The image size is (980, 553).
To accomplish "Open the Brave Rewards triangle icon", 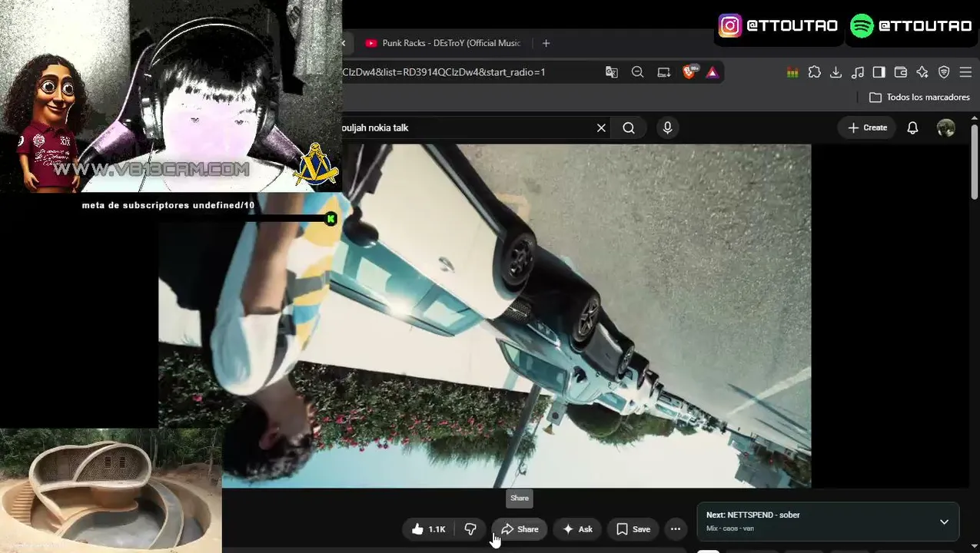I will pos(713,72).
